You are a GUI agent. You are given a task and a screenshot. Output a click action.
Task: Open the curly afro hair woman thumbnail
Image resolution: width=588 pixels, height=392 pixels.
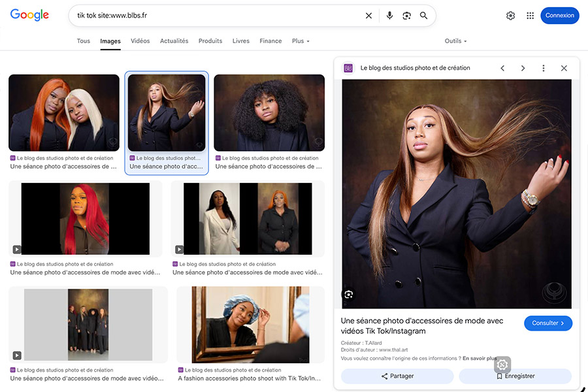269,112
